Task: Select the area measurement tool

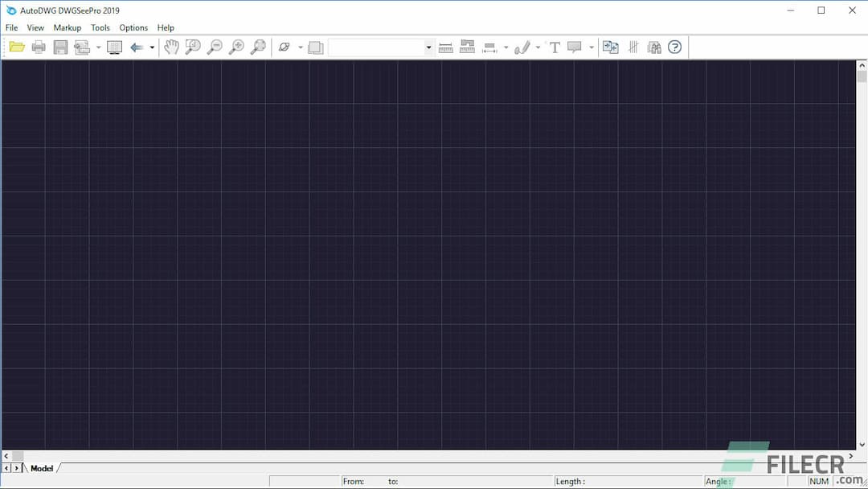Action: coord(467,47)
